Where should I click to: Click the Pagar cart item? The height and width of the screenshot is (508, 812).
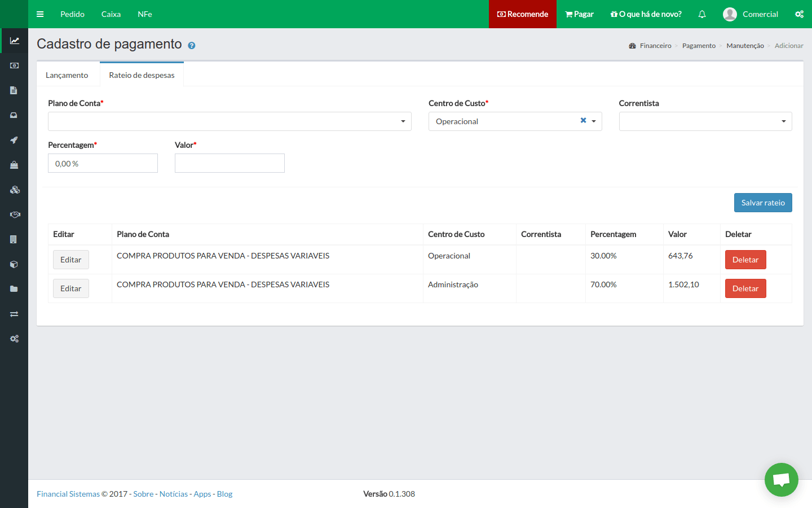point(579,14)
